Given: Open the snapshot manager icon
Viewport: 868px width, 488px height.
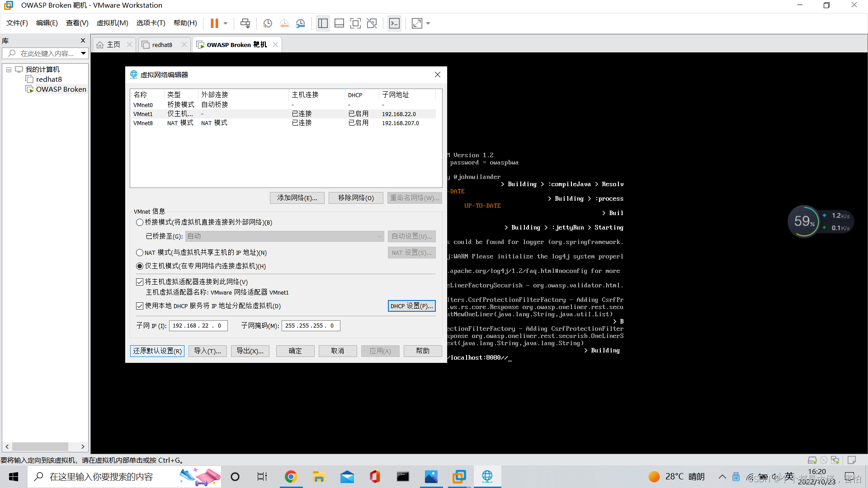Looking at the screenshot, I should [301, 23].
